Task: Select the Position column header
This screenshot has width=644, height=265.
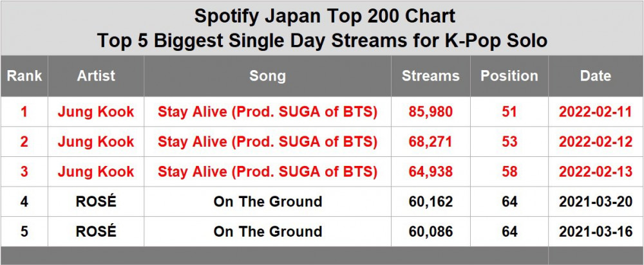Action: coord(509,76)
